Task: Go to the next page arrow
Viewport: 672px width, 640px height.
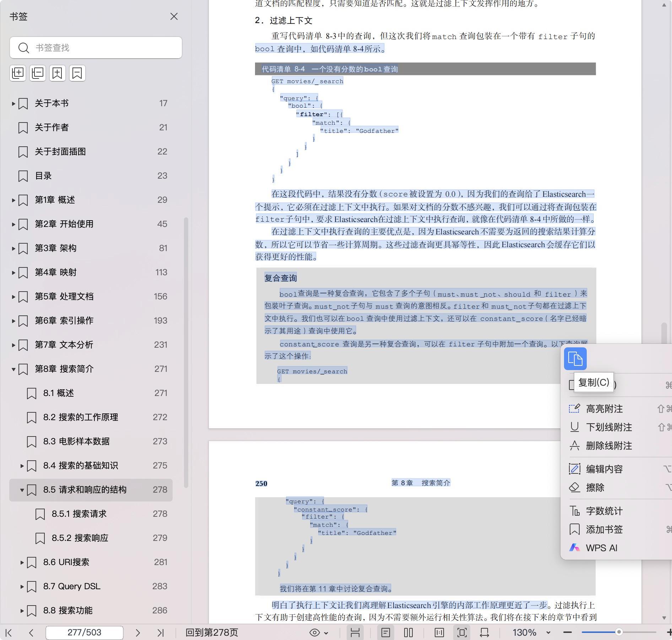Action: pos(138,633)
